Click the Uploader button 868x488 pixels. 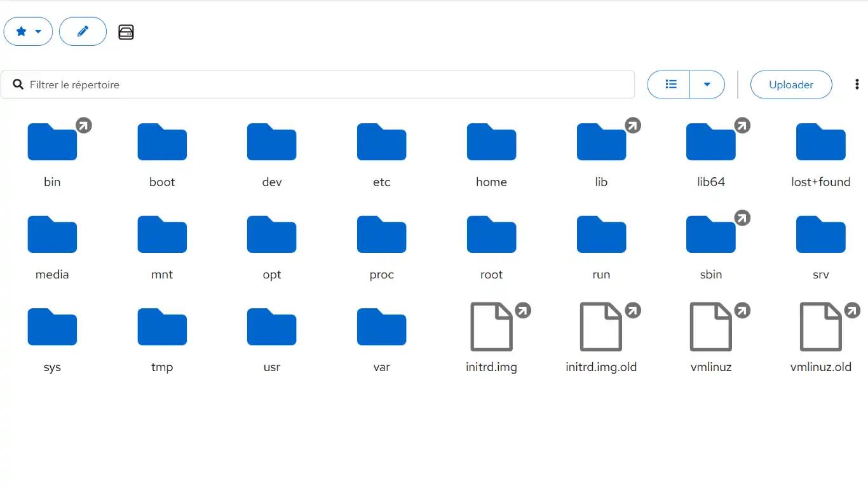point(791,85)
